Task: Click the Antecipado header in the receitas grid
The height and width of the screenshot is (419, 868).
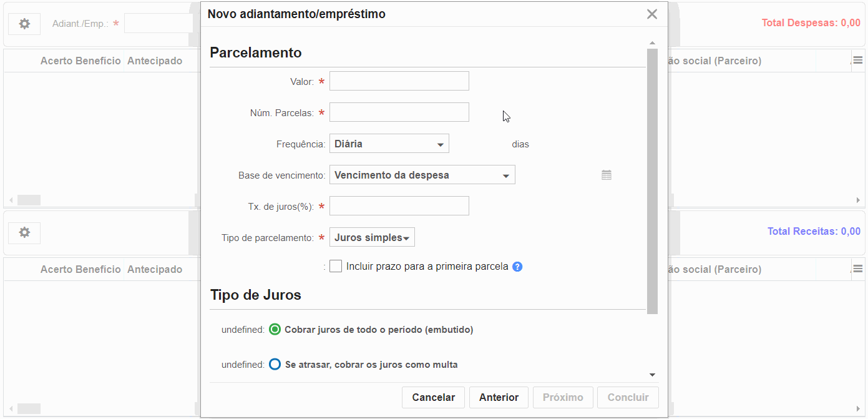Action: pyautogui.click(x=155, y=269)
